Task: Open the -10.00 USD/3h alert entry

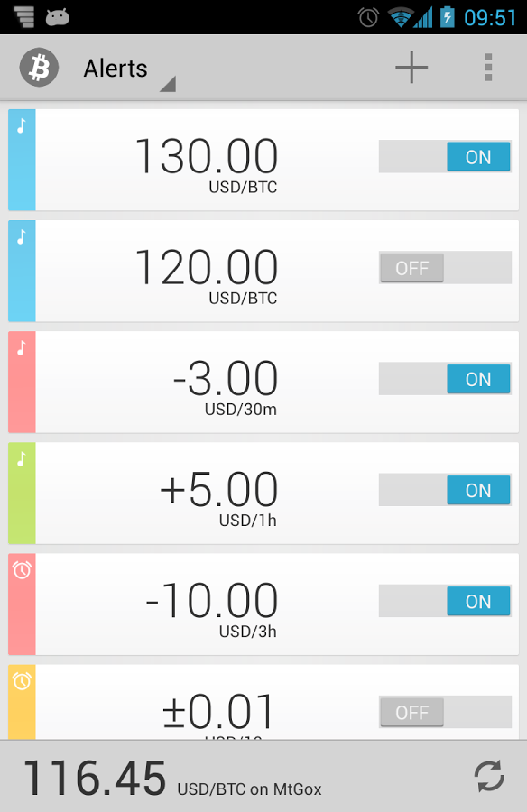Action: pyautogui.click(x=263, y=604)
